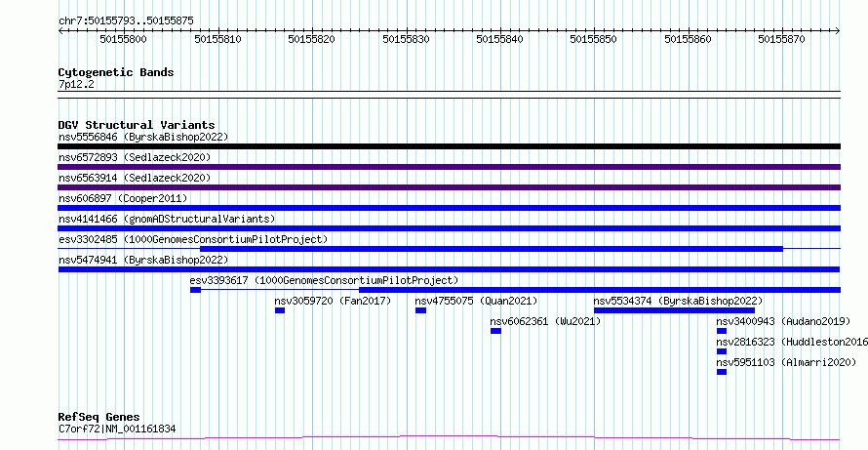Click the 50155800 ruler tick label
This screenshot has width=868, height=450.
pyautogui.click(x=123, y=39)
